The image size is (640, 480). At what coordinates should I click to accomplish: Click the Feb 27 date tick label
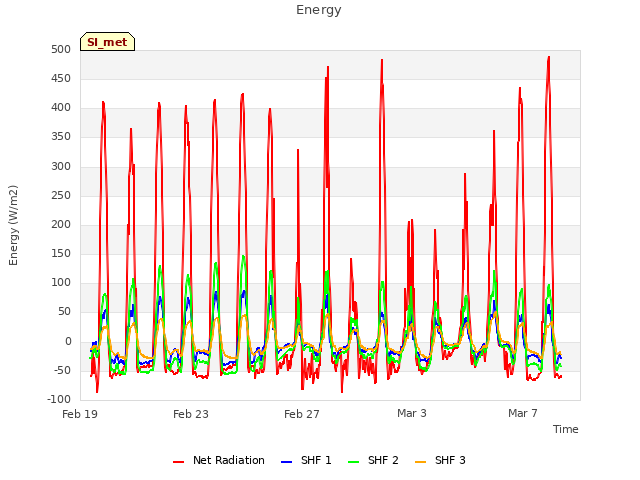(302, 414)
